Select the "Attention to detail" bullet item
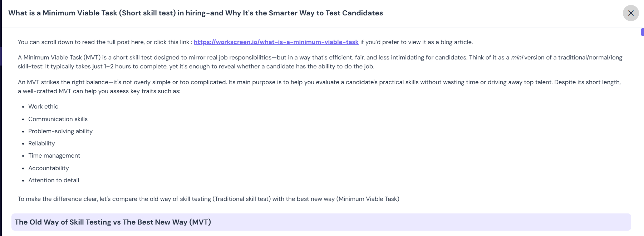The height and width of the screenshot is (236, 644). (54, 180)
